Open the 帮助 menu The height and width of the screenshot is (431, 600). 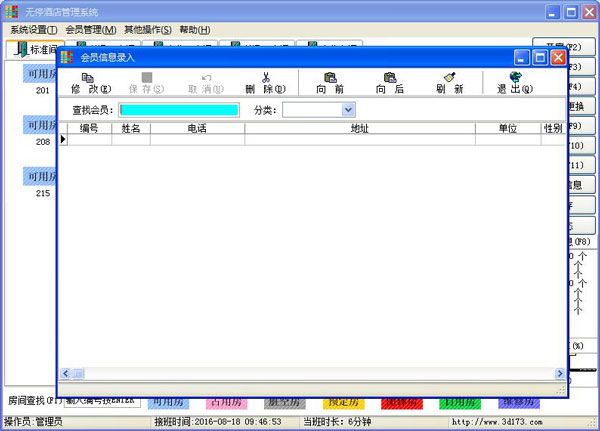(x=194, y=30)
